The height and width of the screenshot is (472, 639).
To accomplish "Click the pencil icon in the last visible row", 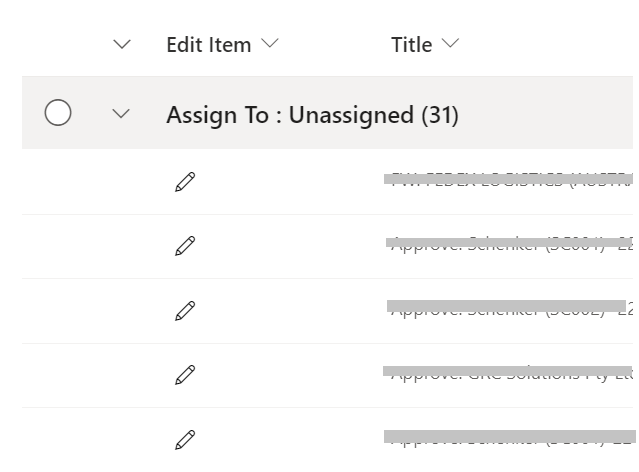I will coord(185,439).
